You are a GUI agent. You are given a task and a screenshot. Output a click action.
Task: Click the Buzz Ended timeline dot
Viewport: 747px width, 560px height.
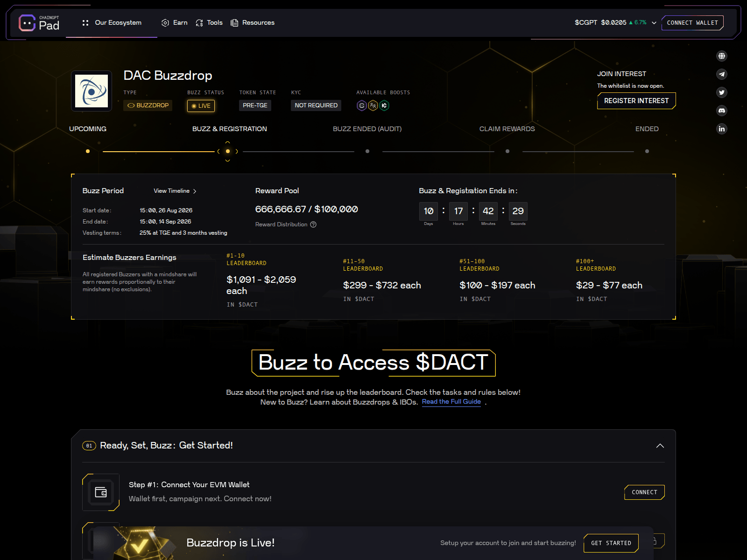pyautogui.click(x=367, y=151)
